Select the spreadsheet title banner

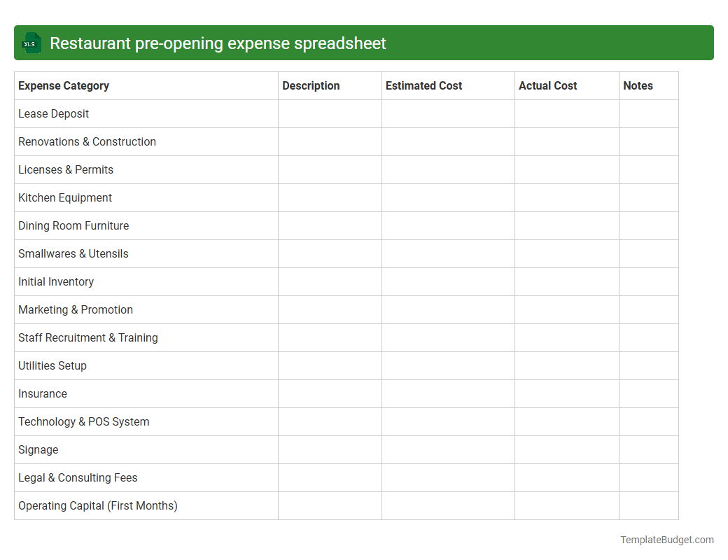click(x=364, y=43)
